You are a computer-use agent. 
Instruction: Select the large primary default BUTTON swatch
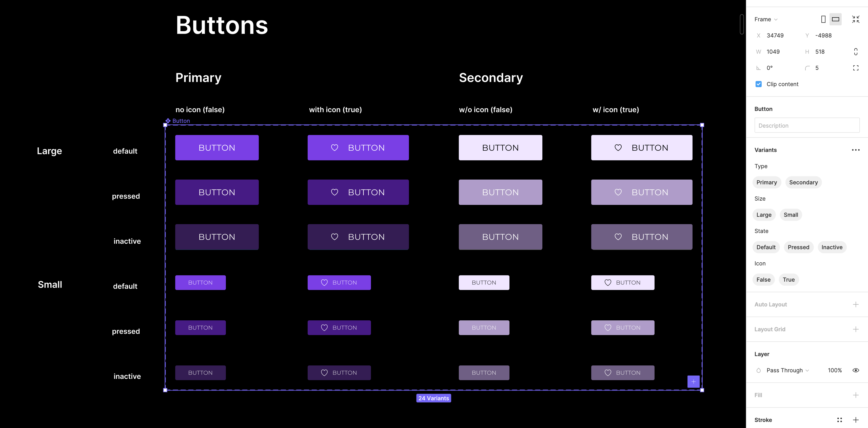[x=217, y=148]
